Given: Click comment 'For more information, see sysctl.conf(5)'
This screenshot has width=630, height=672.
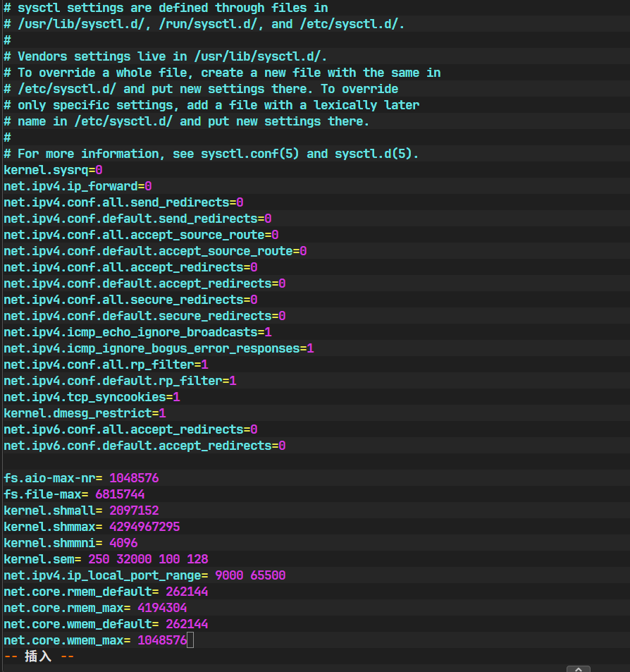Looking at the screenshot, I should pos(211,154).
